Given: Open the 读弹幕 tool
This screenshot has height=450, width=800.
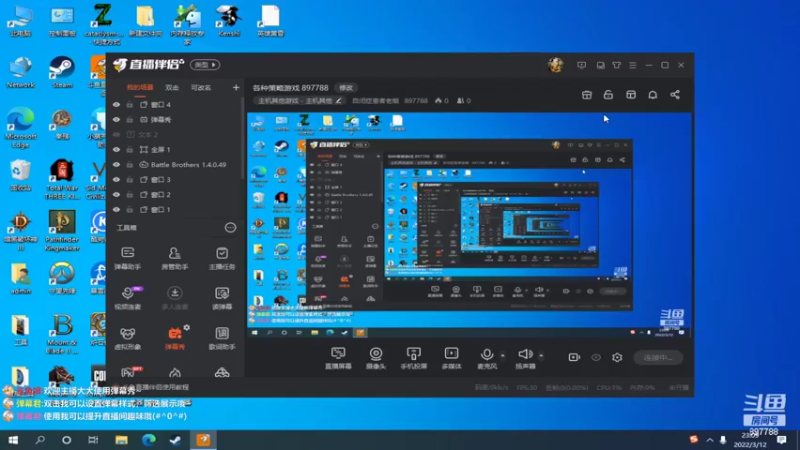Looking at the screenshot, I should click(222, 298).
